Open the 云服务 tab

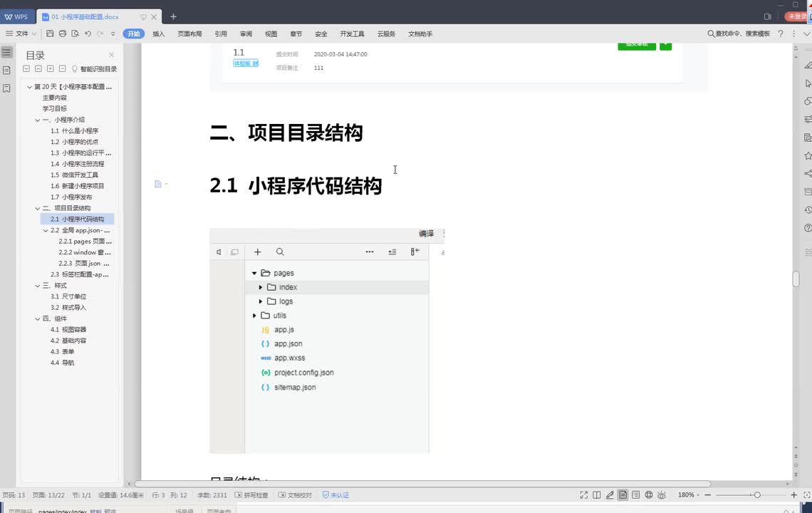click(386, 33)
